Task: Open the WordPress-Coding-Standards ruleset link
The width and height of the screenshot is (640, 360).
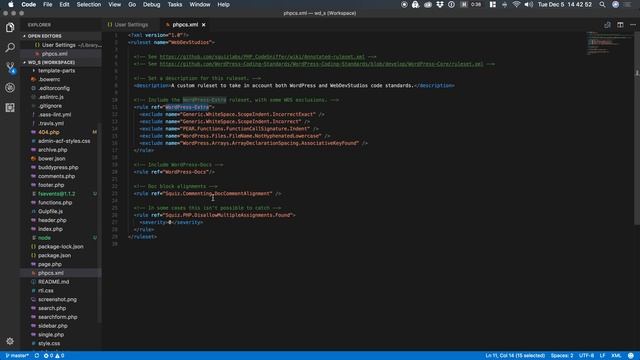Action: [321, 64]
